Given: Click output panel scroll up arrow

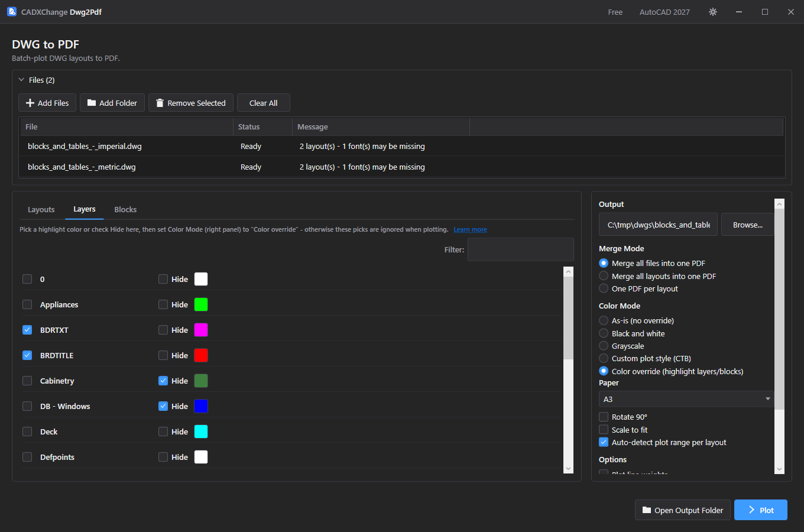Looking at the screenshot, I should point(779,204).
